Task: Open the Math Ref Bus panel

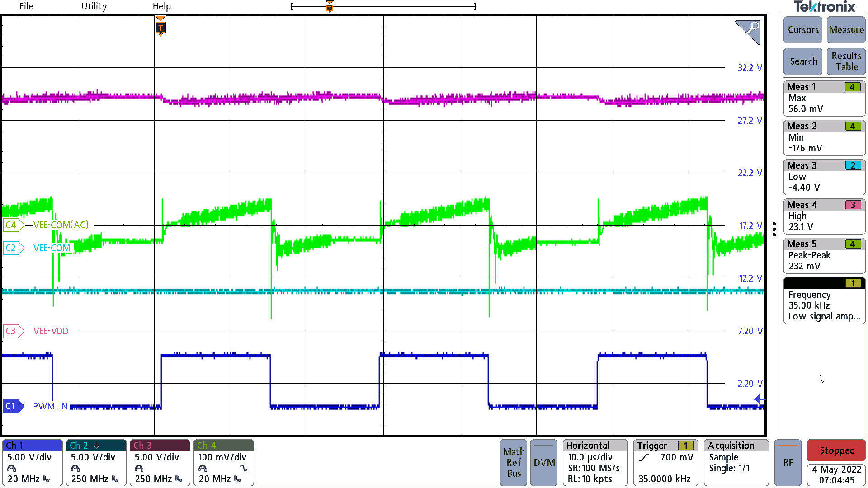Action: (x=513, y=462)
